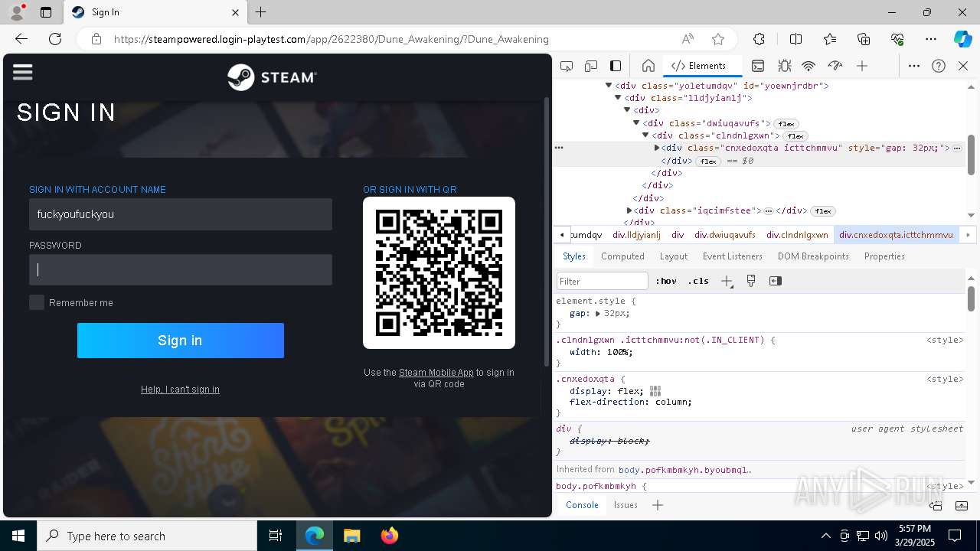
Task: Click body.pofkmbmkyh inherited from link
Action: [x=684, y=470]
